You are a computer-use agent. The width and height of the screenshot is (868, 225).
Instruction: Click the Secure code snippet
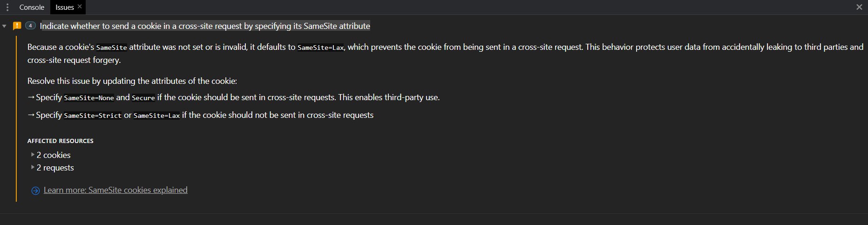pyautogui.click(x=143, y=98)
